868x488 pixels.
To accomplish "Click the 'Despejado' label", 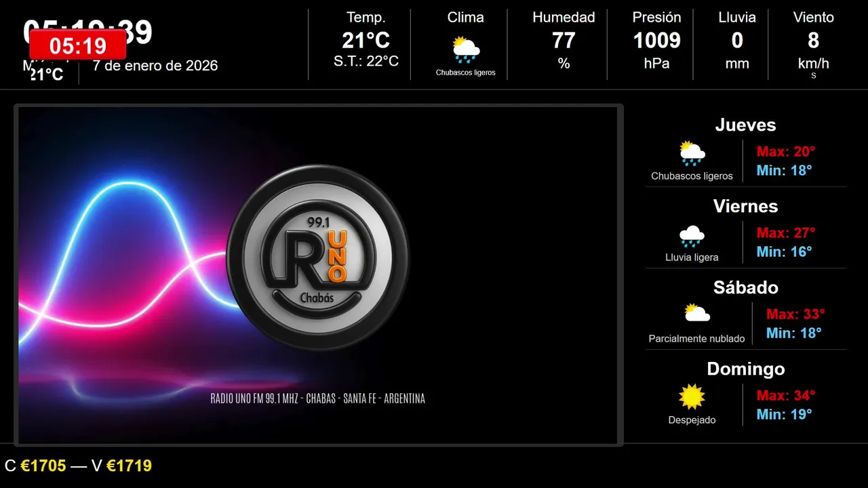I will coord(692,420).
